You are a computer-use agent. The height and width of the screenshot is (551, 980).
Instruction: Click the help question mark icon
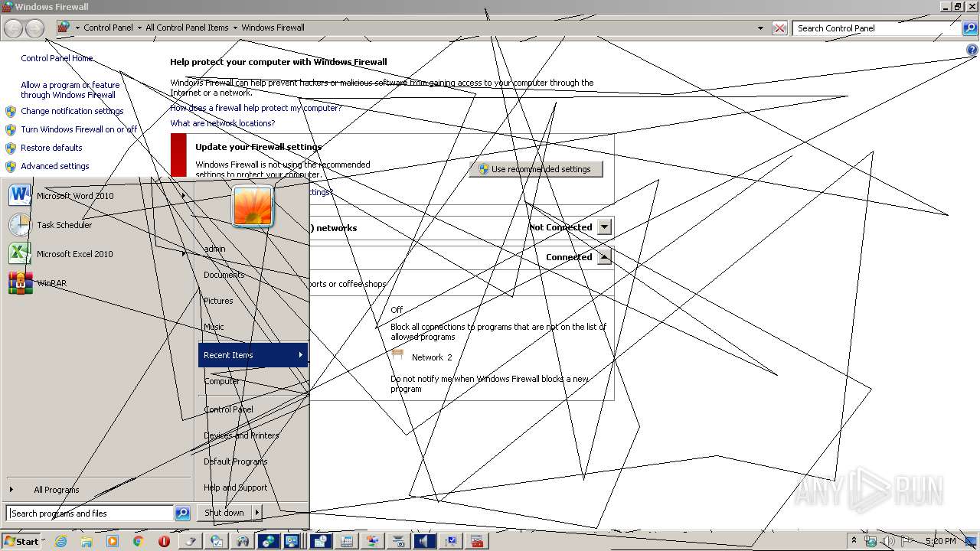pos(972,51)
